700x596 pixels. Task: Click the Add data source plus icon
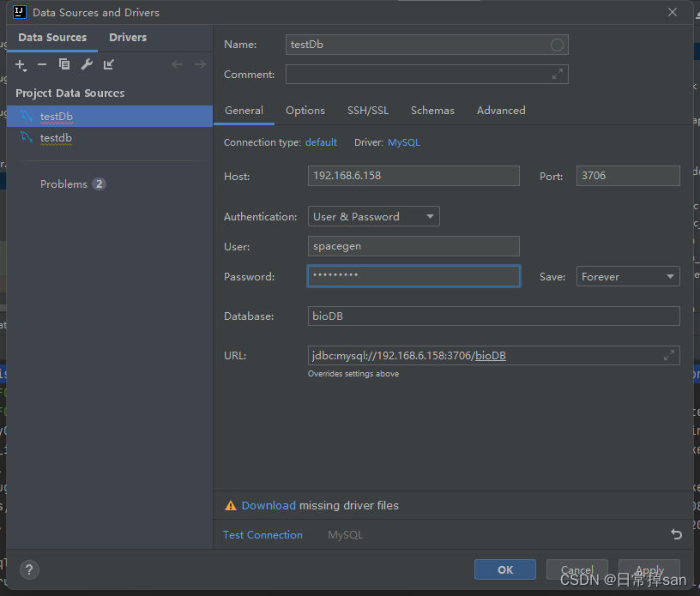(21, 65)
